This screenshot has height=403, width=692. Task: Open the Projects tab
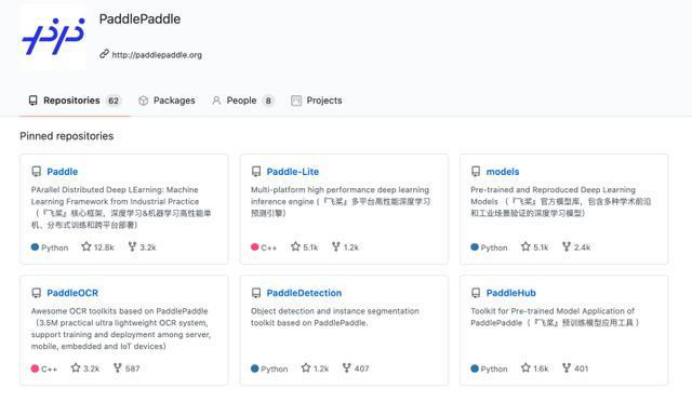point(323,101)
